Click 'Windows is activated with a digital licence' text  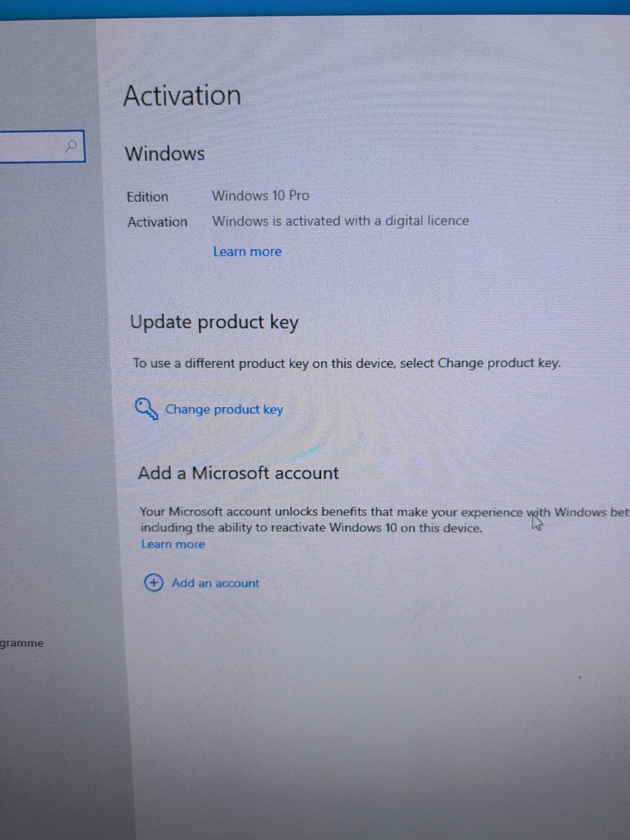pyautogui.click(x=340, y=220)
